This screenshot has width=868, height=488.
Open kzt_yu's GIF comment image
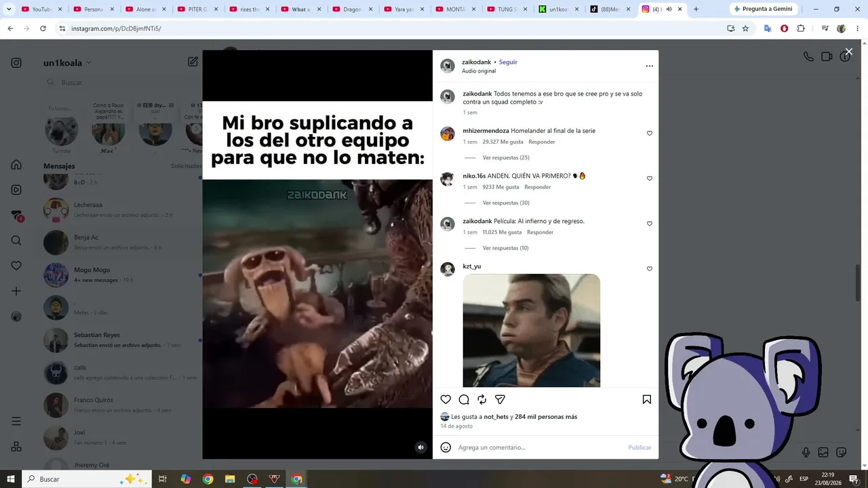[x=532, y=331]
